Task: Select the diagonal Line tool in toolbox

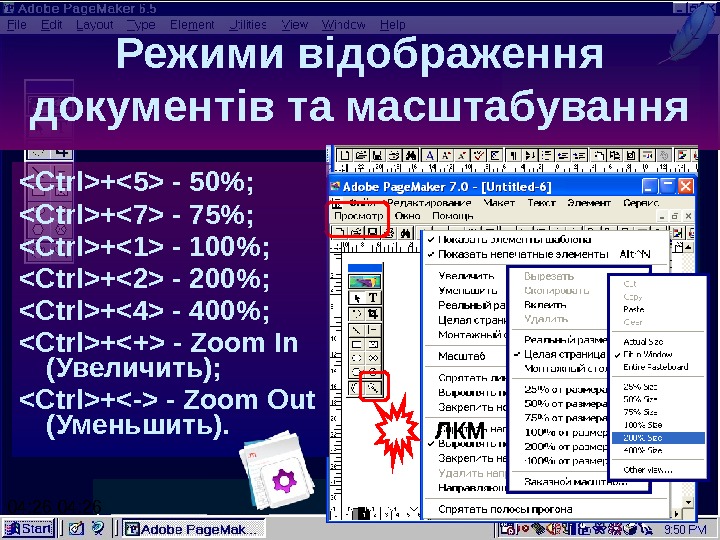Action: click(357, 330)
